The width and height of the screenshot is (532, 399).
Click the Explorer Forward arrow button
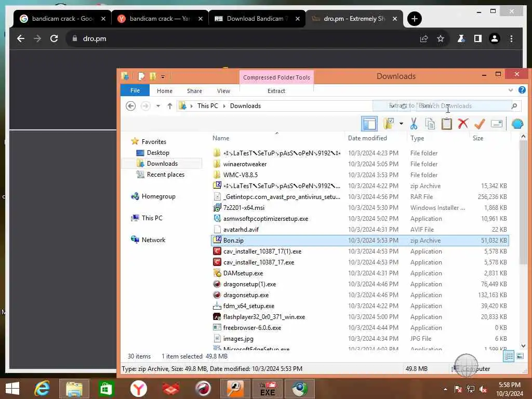click(145, 106)
